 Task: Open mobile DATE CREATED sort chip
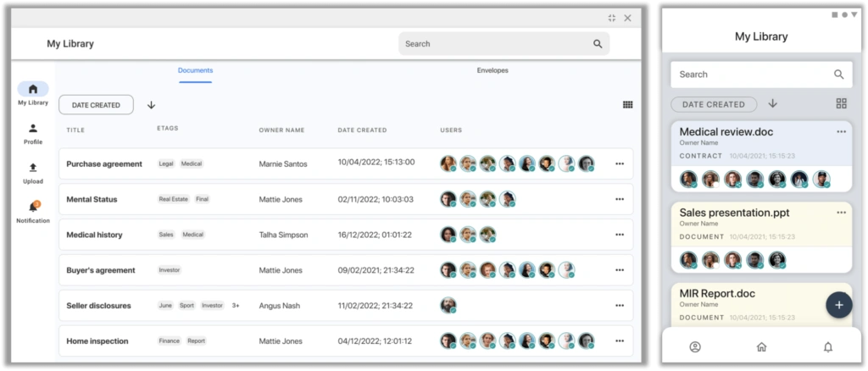(x=714, y=104)
